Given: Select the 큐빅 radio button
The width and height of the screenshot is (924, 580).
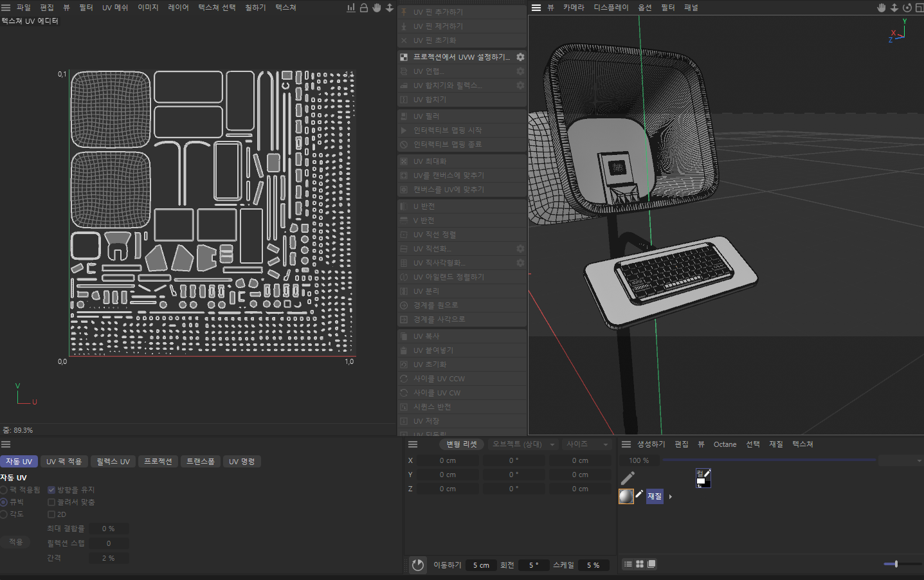Looking at the screenshot, I should tap(4, 502).
